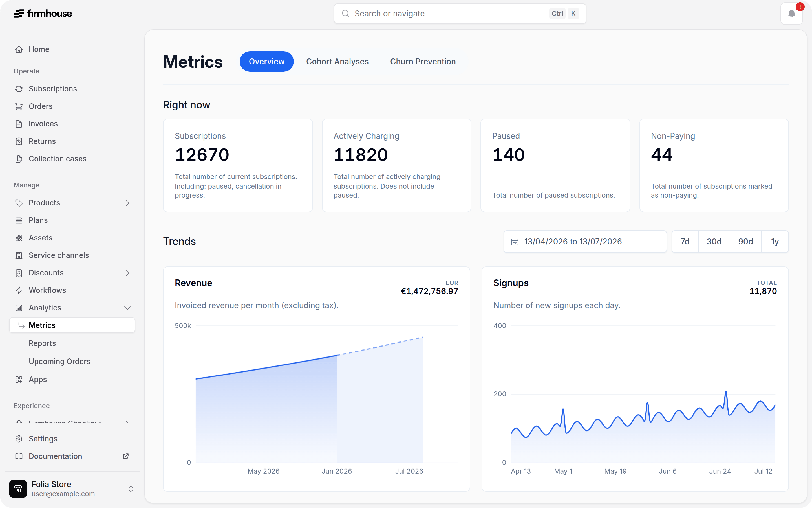Set trends range to 7d
Image resolution: width=812 pixels, height=508 pixels.
[x=685, y=242]
